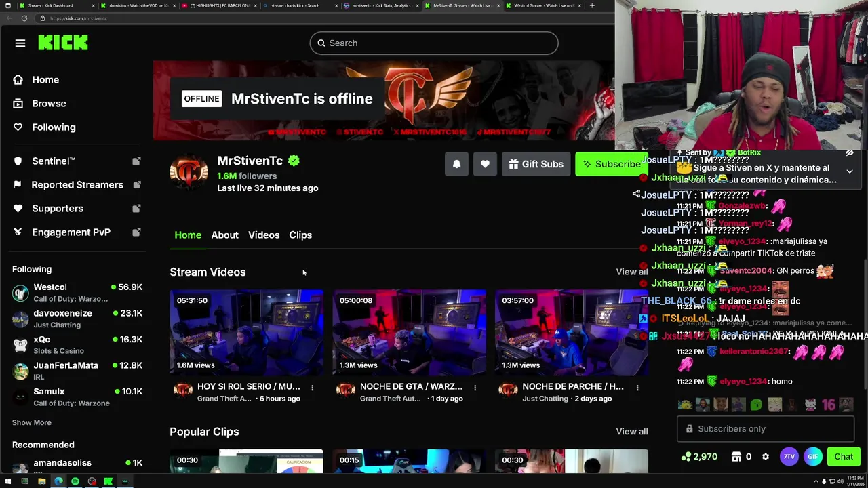
Task: Open options menu for HOY SI ROL SERIO video
Action: pyautogui.click(x=312, y=388)
